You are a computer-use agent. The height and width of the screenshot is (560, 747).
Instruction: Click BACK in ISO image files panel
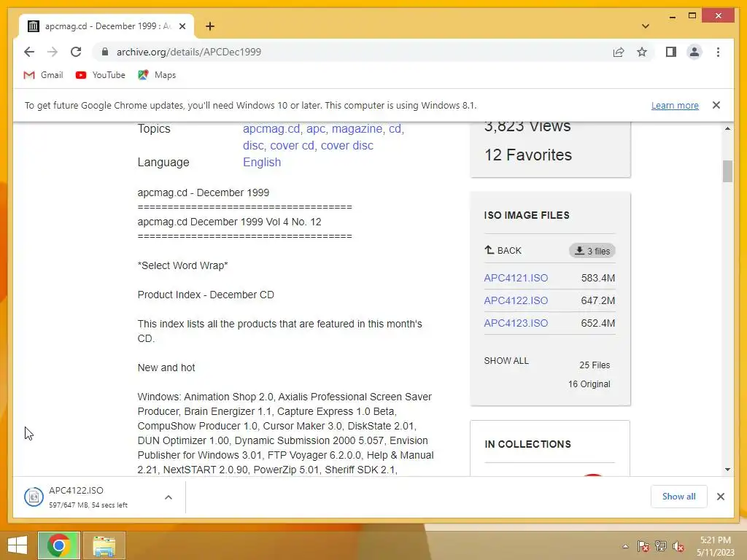pyautogui.click(x=503, y=251)
